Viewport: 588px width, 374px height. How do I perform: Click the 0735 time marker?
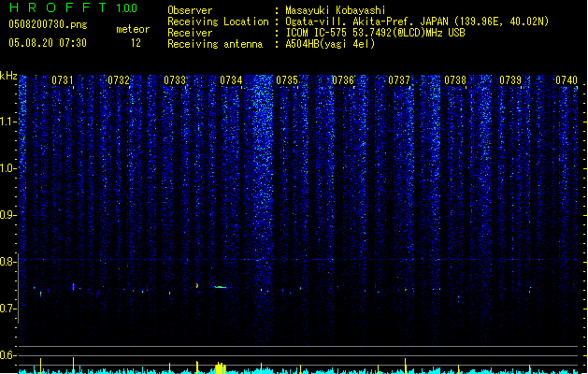pos(287,79)
